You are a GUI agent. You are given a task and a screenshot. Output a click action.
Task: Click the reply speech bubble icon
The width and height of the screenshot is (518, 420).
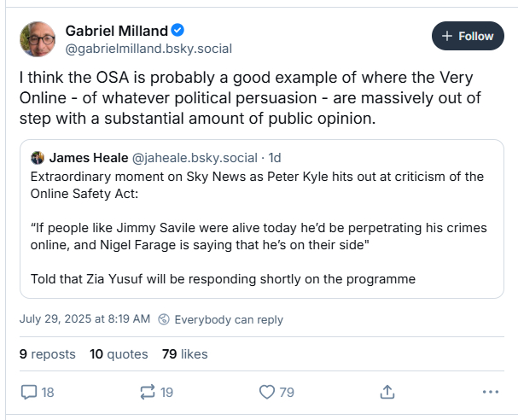point(29,392)
